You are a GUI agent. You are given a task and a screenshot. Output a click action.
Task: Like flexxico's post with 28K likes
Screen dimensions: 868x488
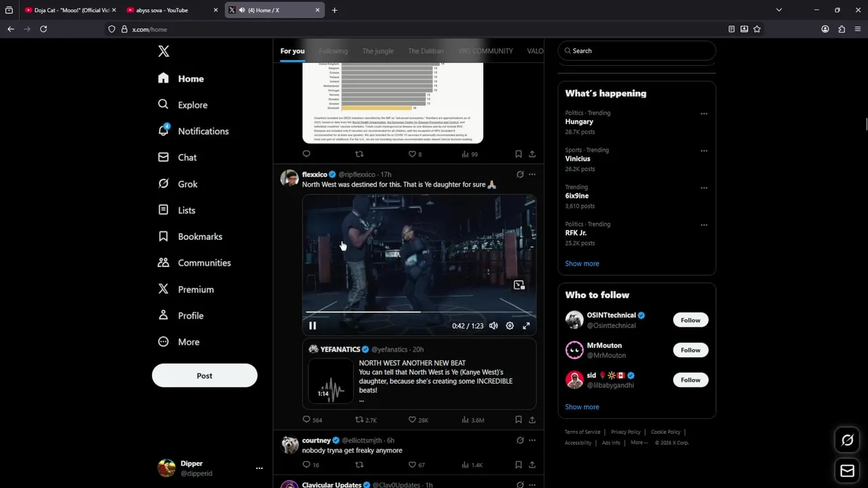[x=418, y=420]
